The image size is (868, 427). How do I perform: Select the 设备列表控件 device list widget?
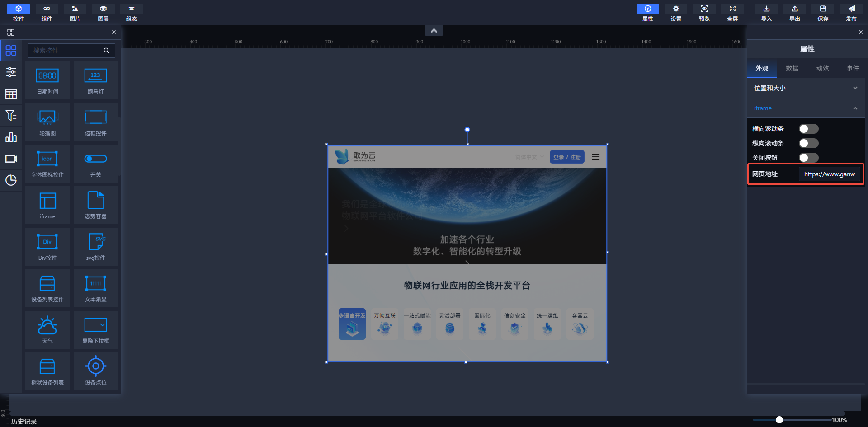(x=47, y=288)
